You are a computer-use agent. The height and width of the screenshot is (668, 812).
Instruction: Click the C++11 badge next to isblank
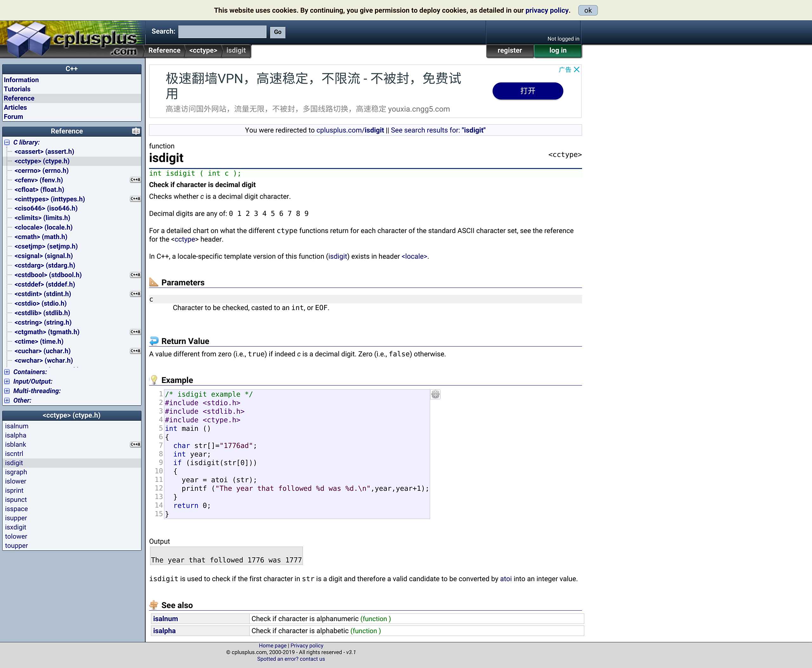135,444
